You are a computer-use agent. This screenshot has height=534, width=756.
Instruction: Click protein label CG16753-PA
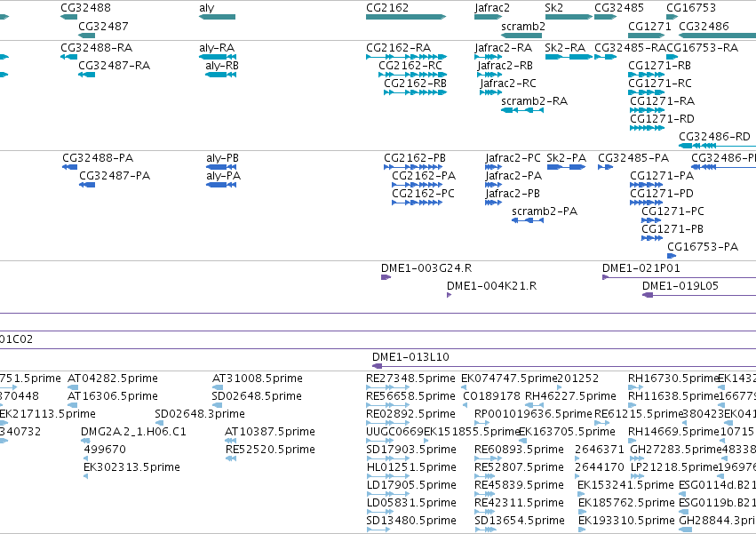point(703,247)
